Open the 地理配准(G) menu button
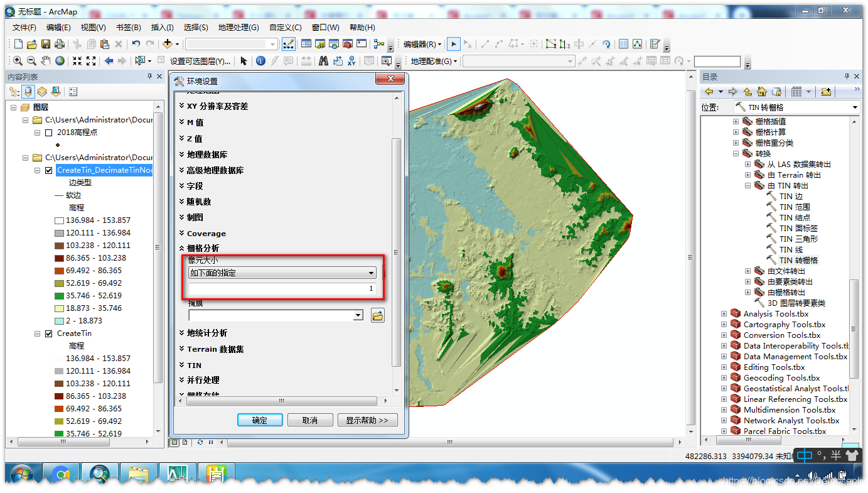This screenshot has height=493, width=868. pos(434,61)
